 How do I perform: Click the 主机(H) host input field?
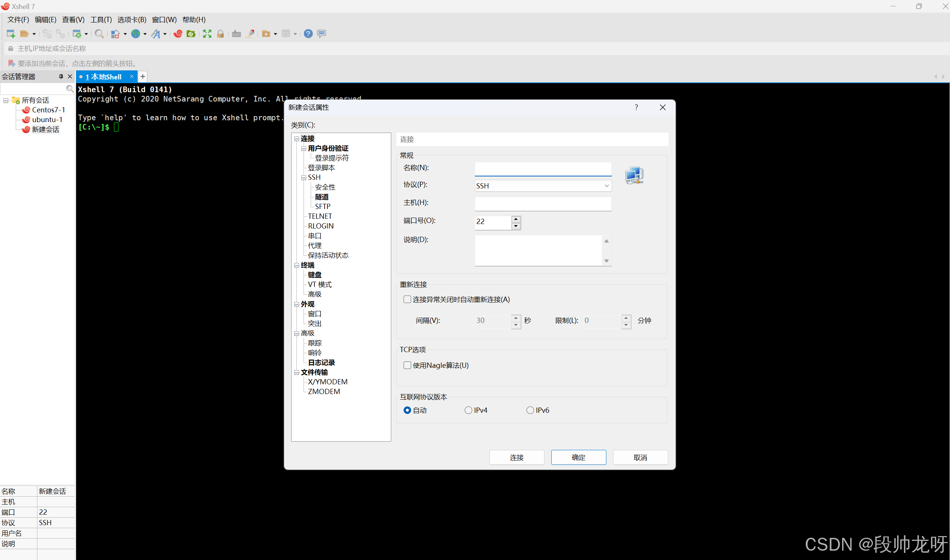click(543, 203)
